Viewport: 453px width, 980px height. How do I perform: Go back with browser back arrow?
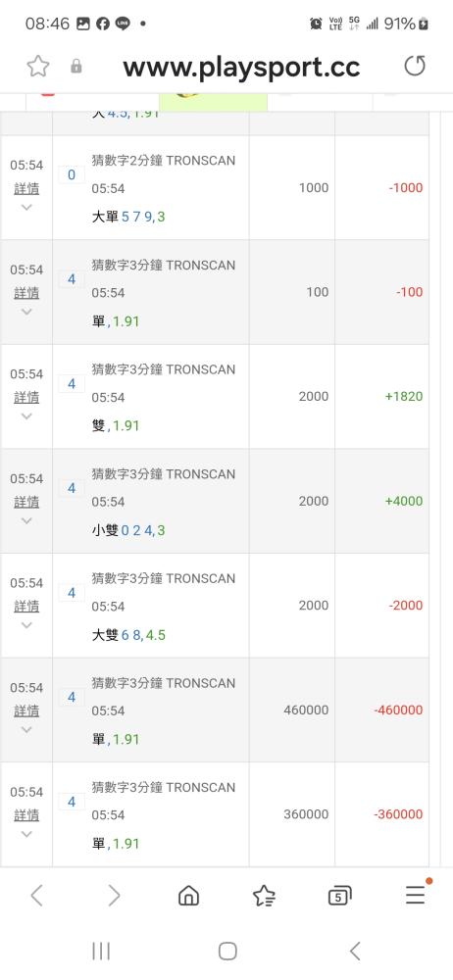(37, 896)
